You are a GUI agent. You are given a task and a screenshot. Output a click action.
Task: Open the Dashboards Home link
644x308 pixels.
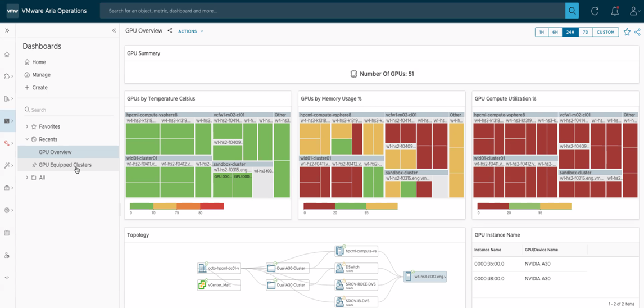point(39,62)
